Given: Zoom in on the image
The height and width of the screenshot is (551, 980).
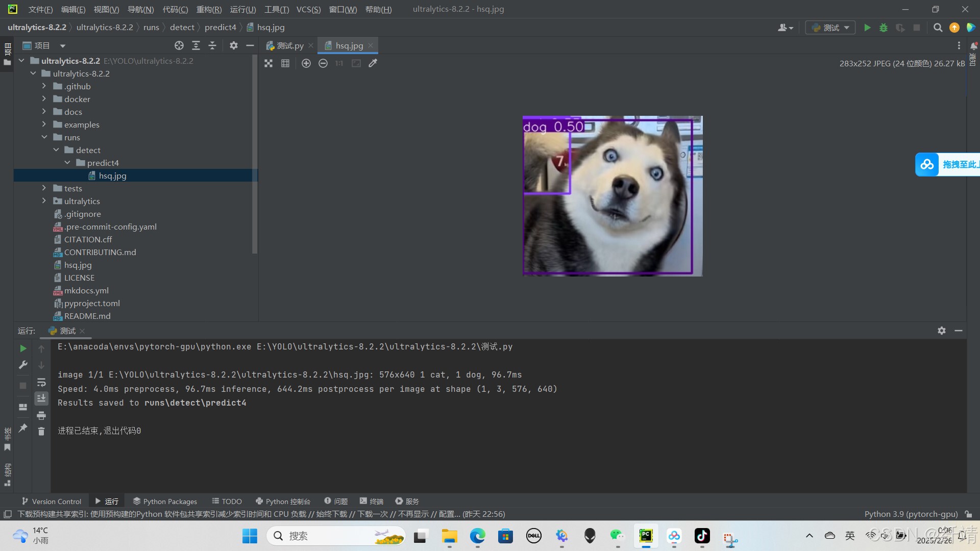Looking at the screenshot, I should click(x=306, y=63).
